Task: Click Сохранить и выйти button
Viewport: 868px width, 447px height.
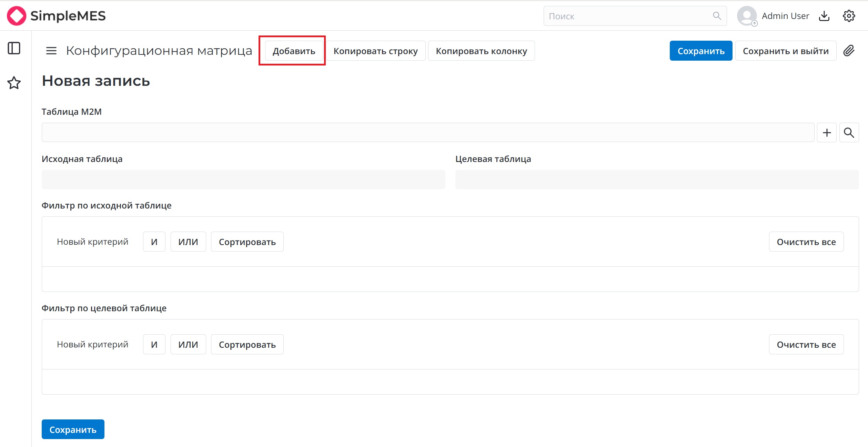Action: [786, 51]
